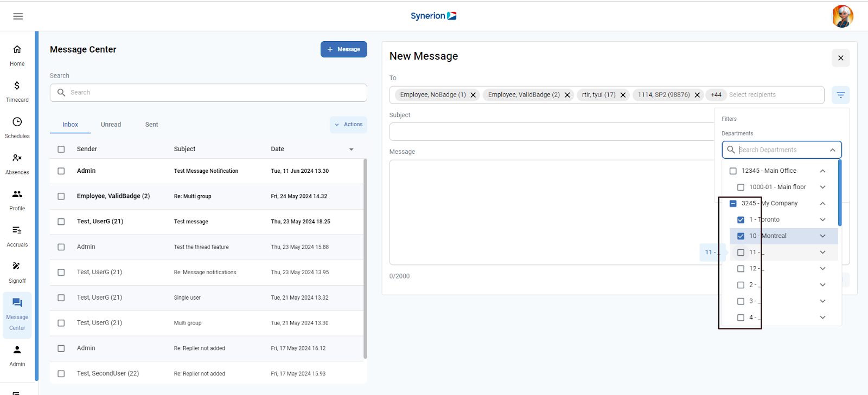Sort messages using Date column arrow
This screenshot has width=868, height=395.
[351, 149]
